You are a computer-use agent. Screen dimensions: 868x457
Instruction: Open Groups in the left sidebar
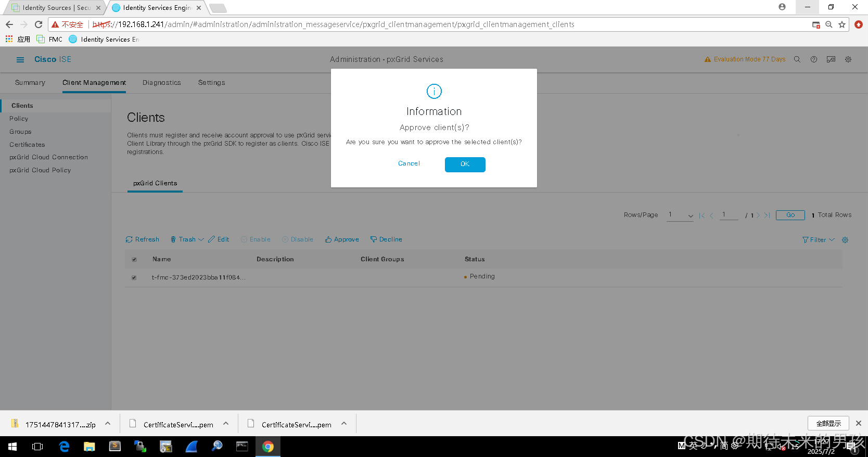[x=20, y=132]
